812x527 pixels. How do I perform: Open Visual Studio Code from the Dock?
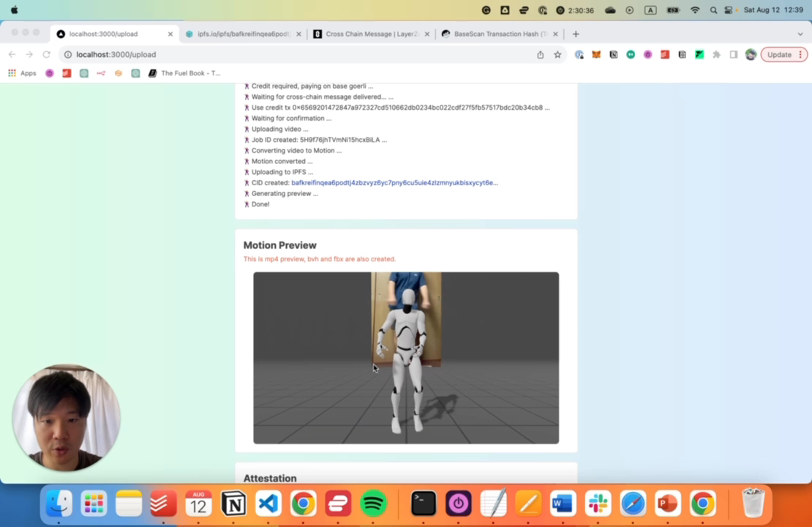point(268,503)
